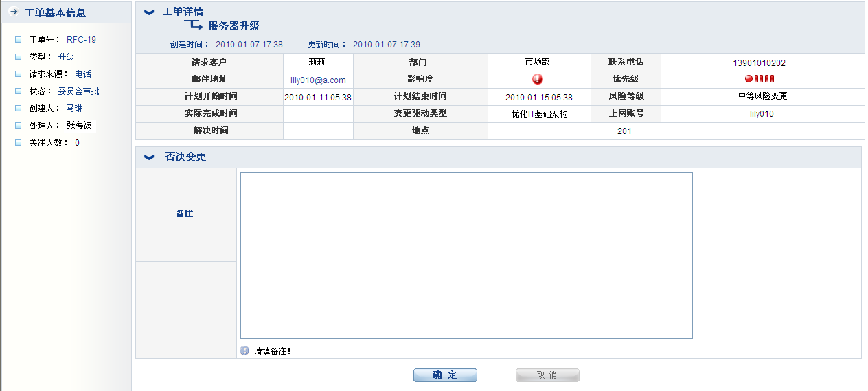Collapse the 否决变更 section

148,157
